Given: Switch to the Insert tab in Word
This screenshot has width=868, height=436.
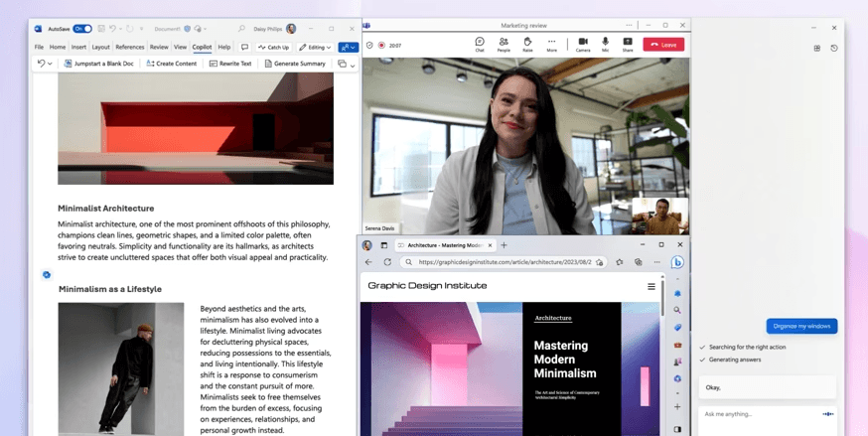Looking at the screenshot, I should (x=78, y=47).
